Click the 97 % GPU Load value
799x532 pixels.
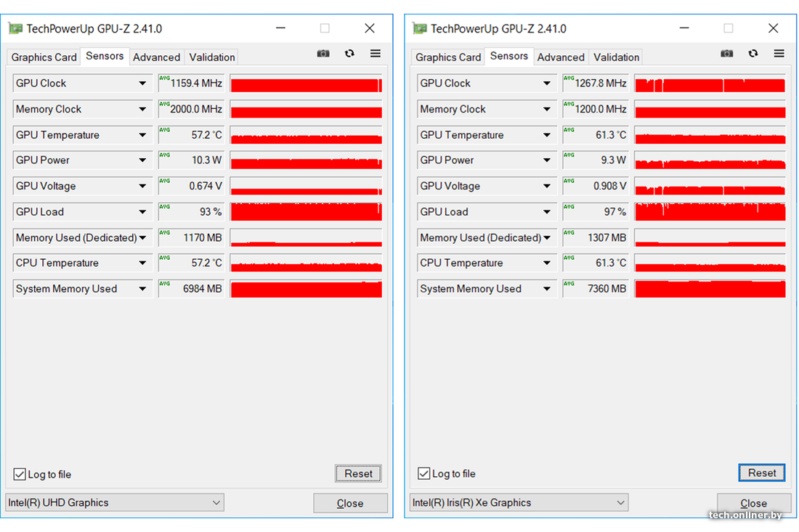coord(596,212)
